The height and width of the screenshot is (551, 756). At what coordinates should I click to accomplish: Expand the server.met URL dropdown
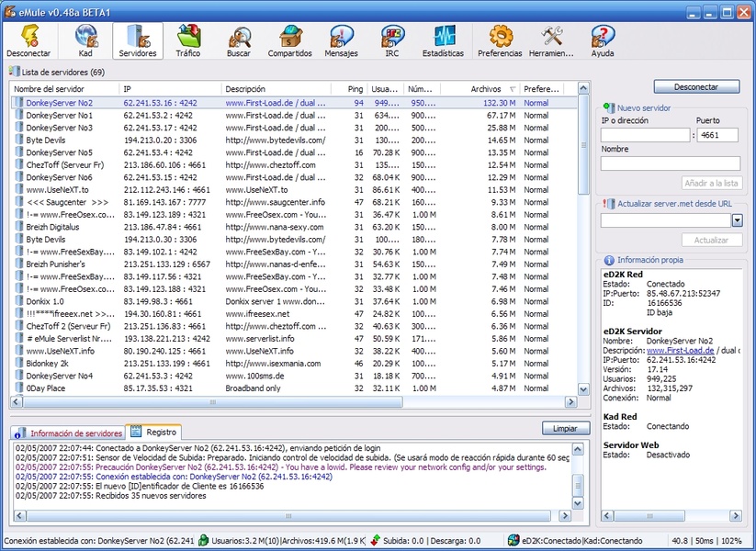tap(737, 220)
